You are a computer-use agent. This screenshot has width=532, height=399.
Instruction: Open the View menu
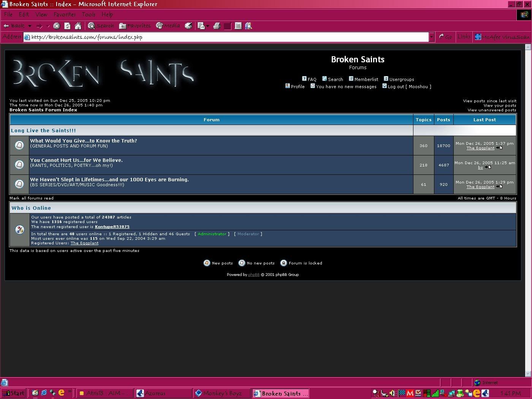coord(41,14)
